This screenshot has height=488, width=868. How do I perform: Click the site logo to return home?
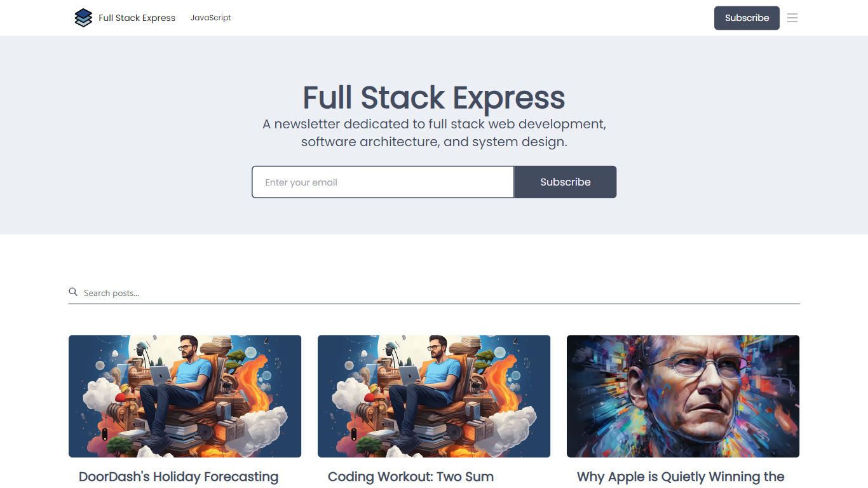tap(125, 18)
